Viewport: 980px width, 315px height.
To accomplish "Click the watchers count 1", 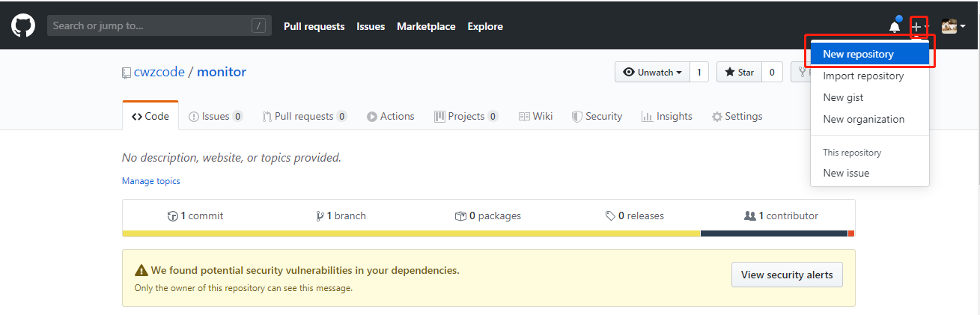I will 699,72.
